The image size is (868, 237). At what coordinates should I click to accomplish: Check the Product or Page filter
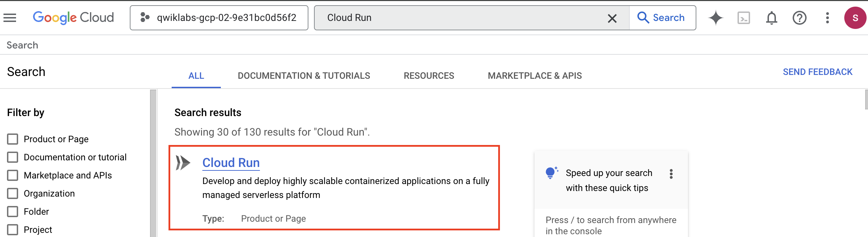tap(13, 139)
